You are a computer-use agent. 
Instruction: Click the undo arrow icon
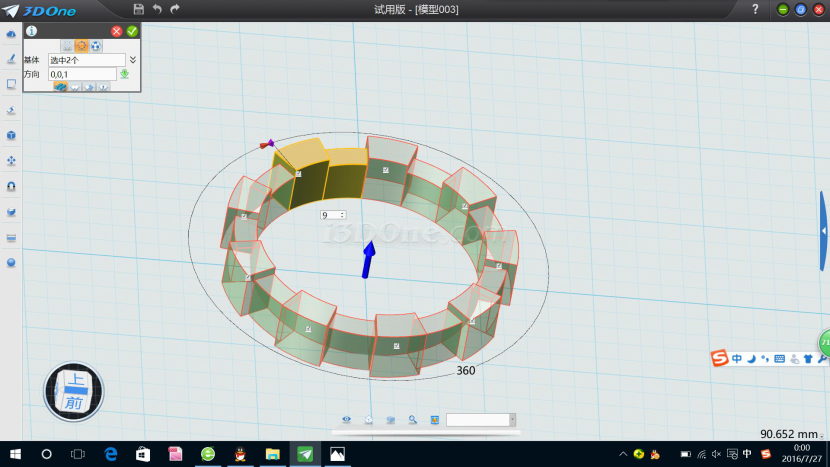click(x=157, y=9)
